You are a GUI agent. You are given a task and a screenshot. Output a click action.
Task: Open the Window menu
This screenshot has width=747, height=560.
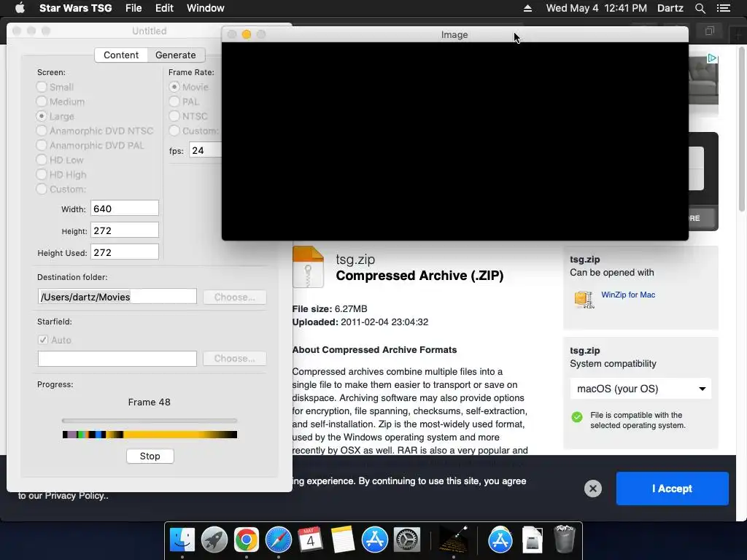pyautogui.click(x=205, y=8)
